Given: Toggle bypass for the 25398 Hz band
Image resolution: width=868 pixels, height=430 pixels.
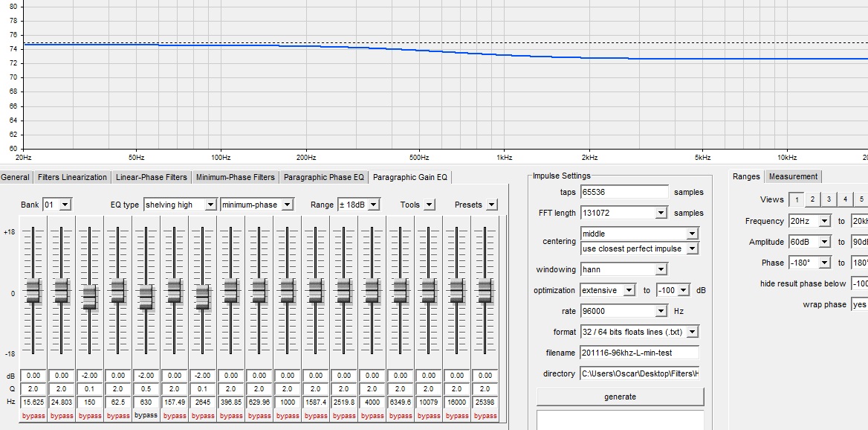Looking at the screenshot, I should click(485, 416).
